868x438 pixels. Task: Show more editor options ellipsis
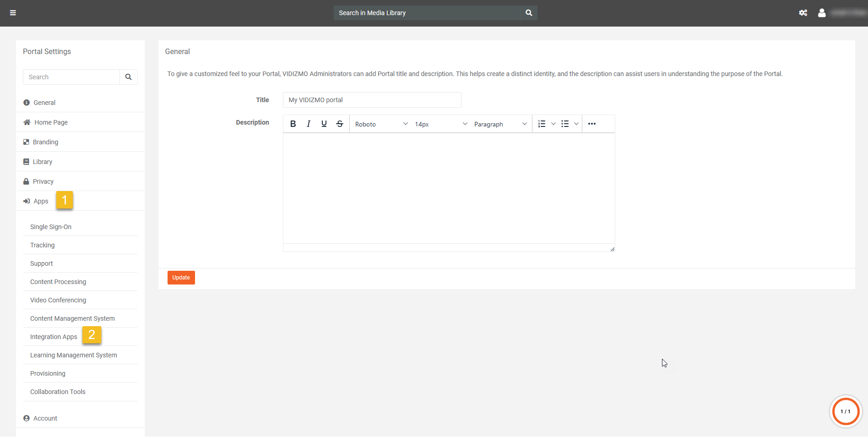click(592, 124)
